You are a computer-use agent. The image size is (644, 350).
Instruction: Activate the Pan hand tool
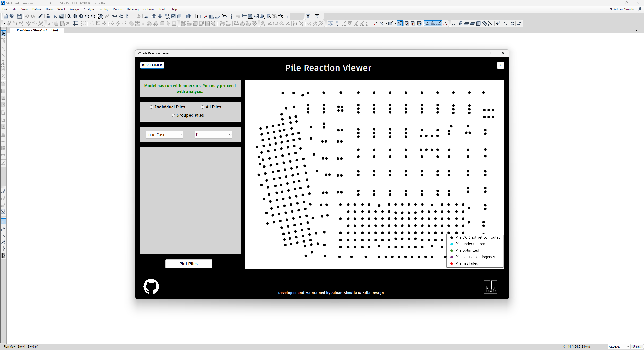tap(101, 16)
